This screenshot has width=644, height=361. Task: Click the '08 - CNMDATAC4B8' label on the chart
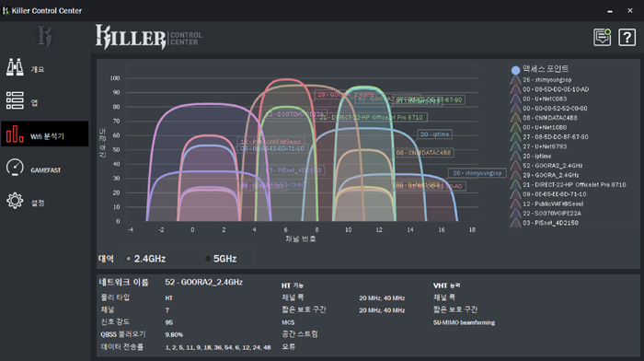pyautogui.click(x=423, y=153)
